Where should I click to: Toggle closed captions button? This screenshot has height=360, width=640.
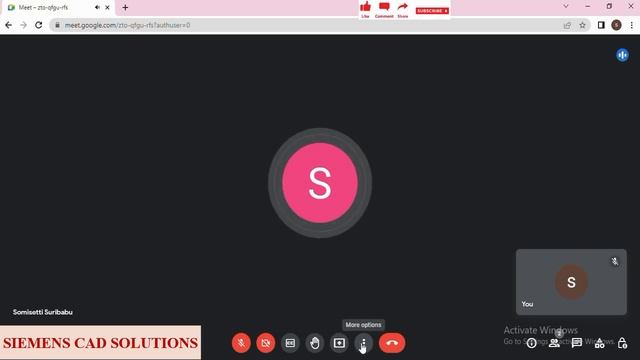[x=290, y=343]
